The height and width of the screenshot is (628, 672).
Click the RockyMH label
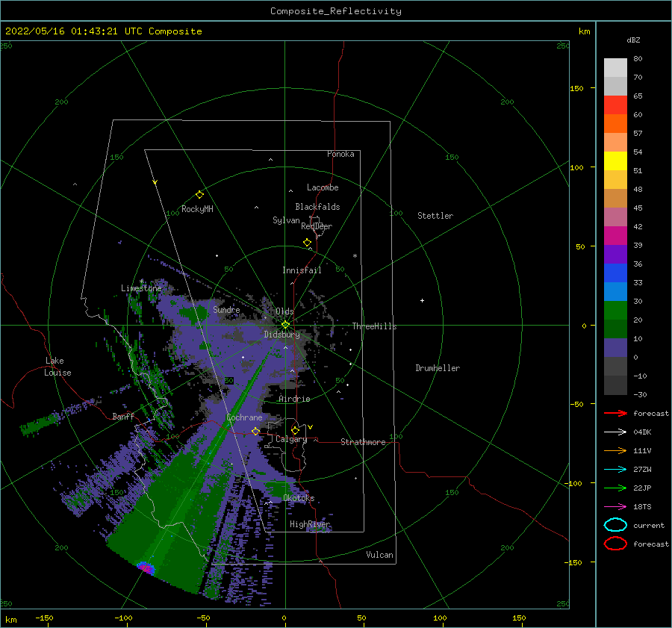(197, 209)
